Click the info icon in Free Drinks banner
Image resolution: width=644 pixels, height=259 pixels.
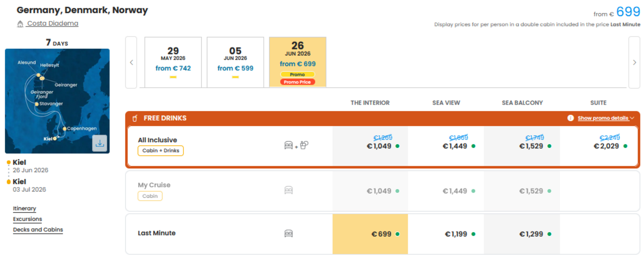570,118
